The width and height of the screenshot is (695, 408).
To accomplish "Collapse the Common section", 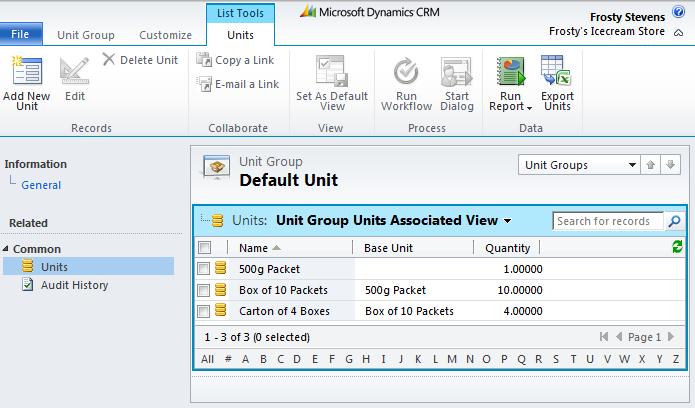I will pos(5,249).
